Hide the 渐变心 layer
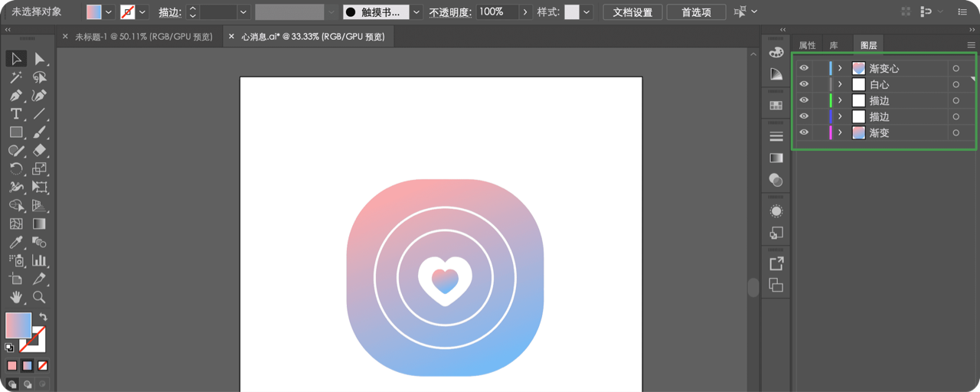 point(804,68)
